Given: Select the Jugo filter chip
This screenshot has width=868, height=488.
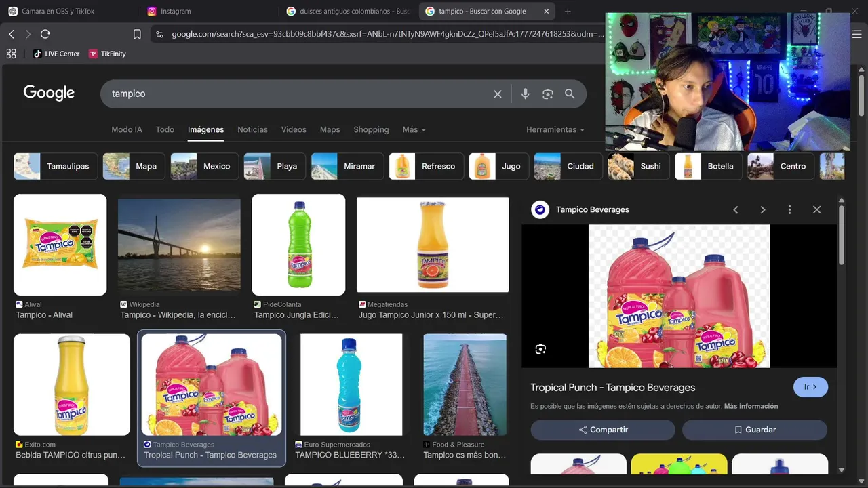Looking at the screenshot, I should [x=498, y=166].
